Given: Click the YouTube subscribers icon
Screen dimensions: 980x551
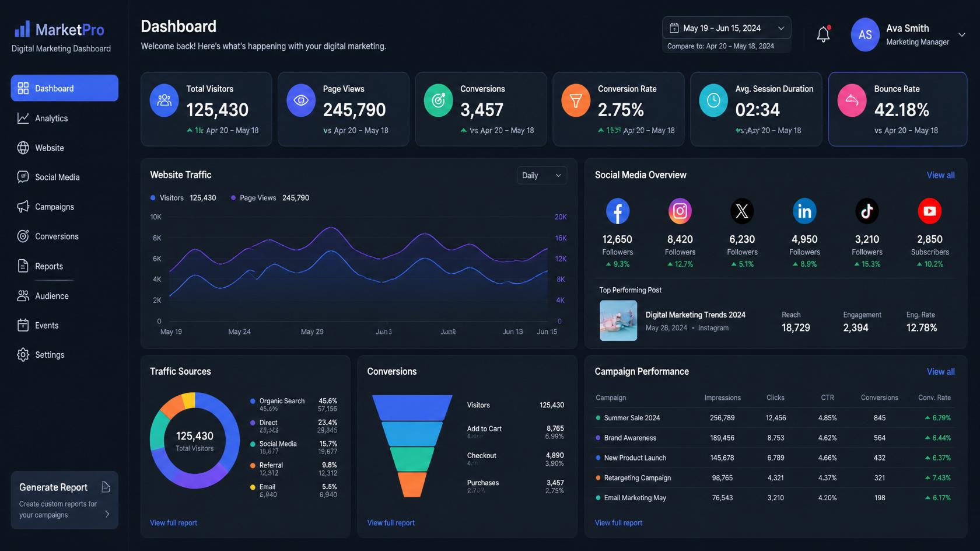Looking at the screenshot, I should [929, 211].
